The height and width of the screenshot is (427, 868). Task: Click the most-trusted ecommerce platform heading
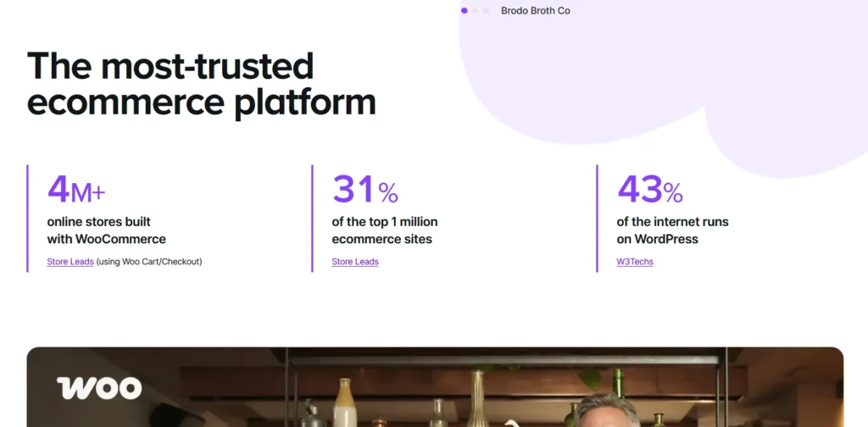[201, 84]
